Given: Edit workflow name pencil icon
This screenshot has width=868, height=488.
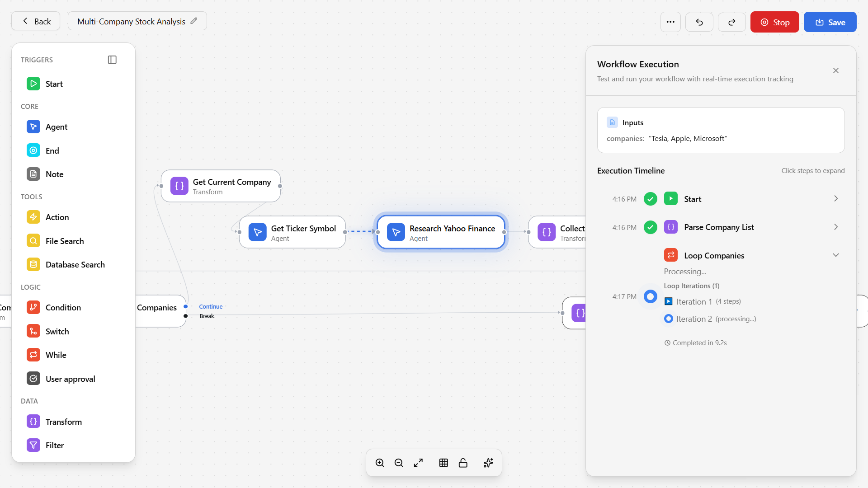Looking at the screenshot, I should 194,21.
